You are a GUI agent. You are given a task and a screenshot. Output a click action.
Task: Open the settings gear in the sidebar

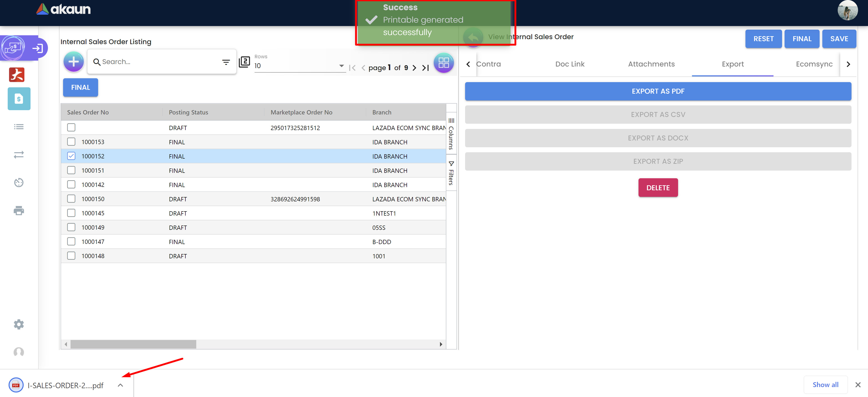coord(19,324)
